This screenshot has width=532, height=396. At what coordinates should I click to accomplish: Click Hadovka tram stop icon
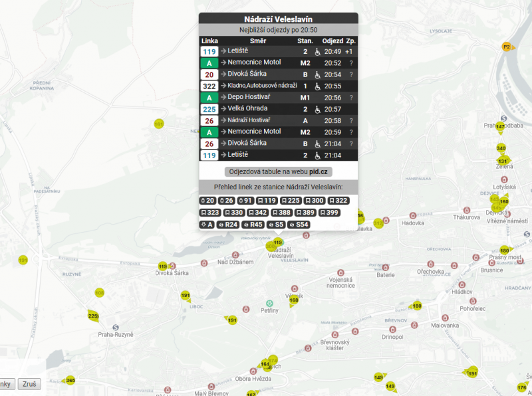412,216
